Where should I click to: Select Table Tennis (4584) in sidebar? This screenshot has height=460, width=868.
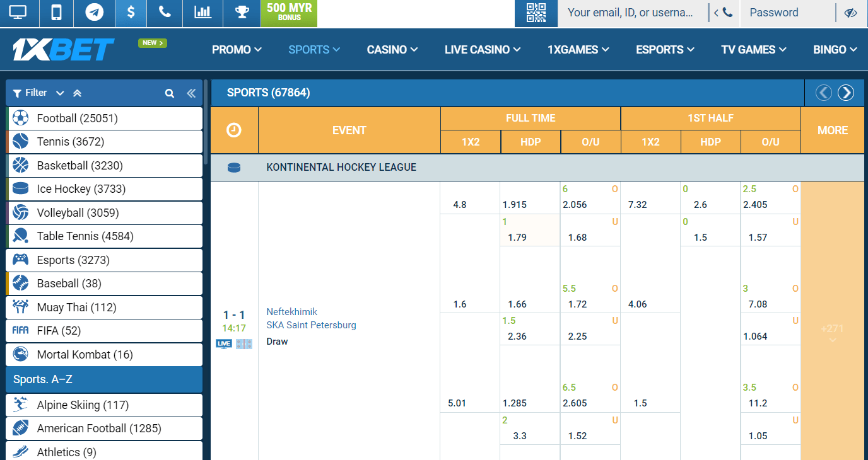(104, 236)
